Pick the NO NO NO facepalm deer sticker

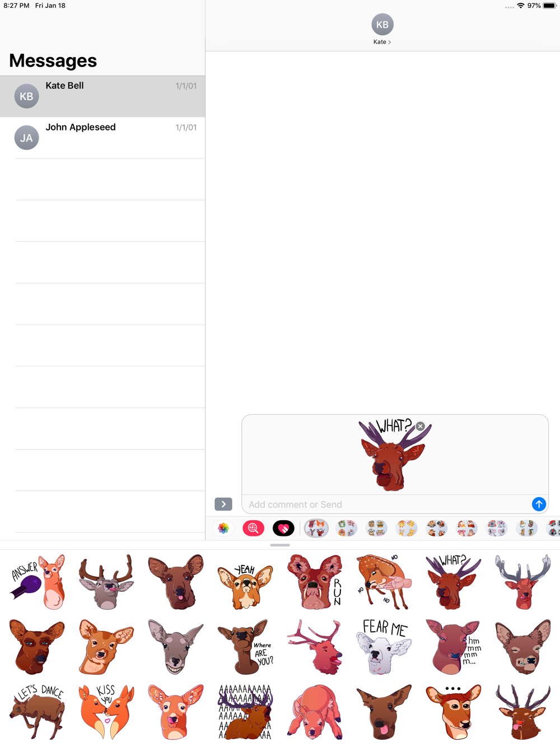(384, 582)
